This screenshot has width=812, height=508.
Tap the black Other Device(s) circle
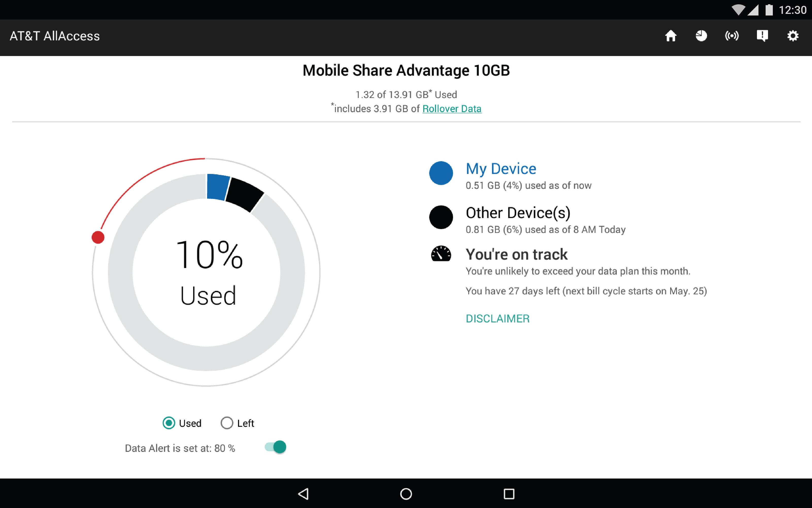[x=441, y=217]
